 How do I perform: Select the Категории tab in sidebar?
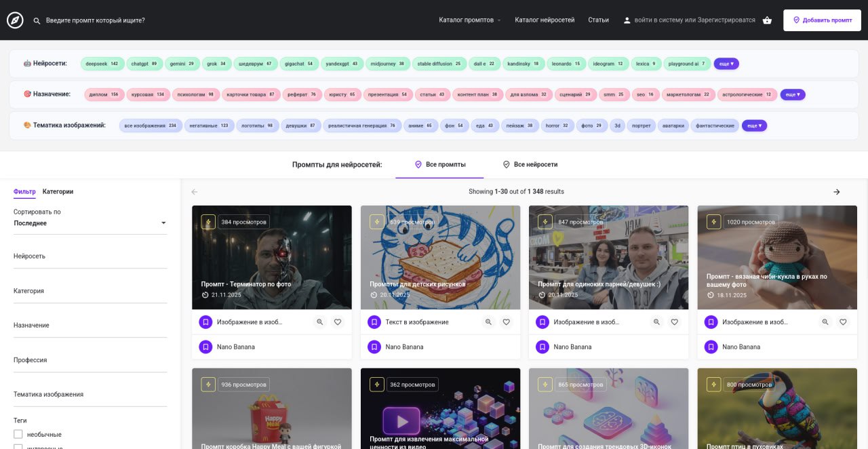coord(58,192)
